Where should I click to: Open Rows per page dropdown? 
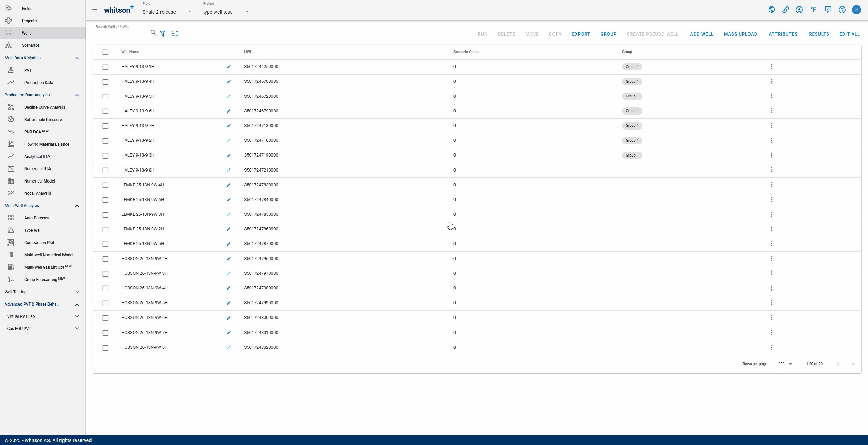[785, 364]
